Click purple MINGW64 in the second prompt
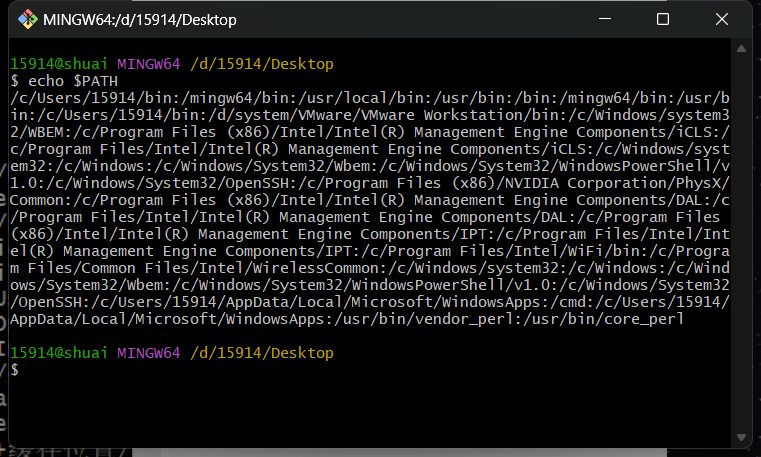Screen dimensions: 761x457 [148, 353]
